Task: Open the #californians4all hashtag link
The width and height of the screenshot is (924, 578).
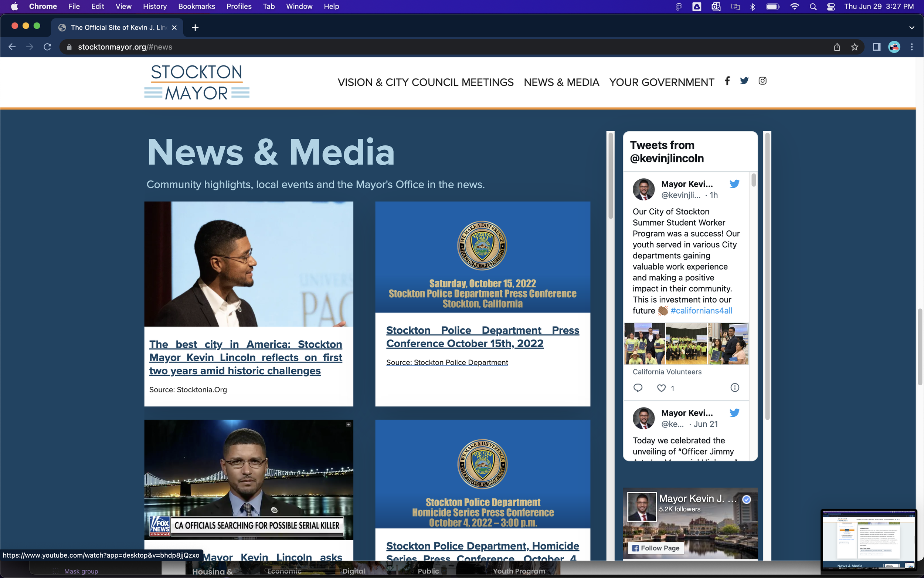Action: coord(701,310)
